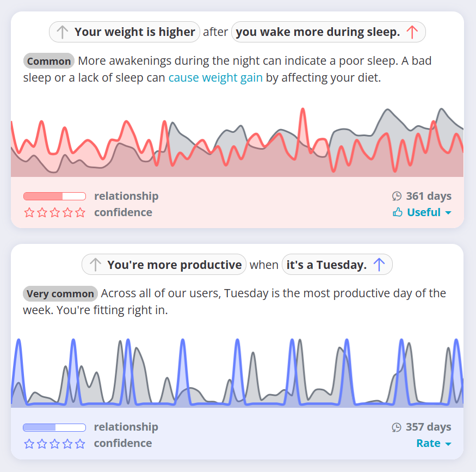Click the up arrow beside 'Your weight is higher'
Screen dimensions: 476x472
pyautogui.click(x=61, y=32)
